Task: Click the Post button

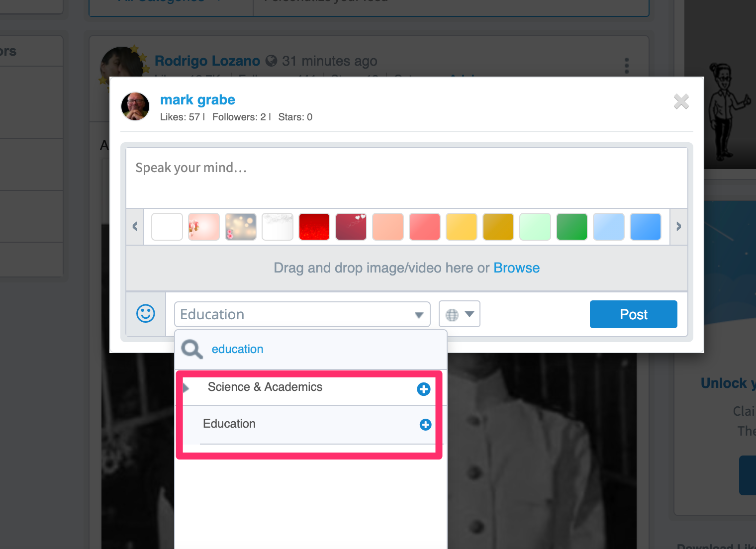Action: (634, 314)
